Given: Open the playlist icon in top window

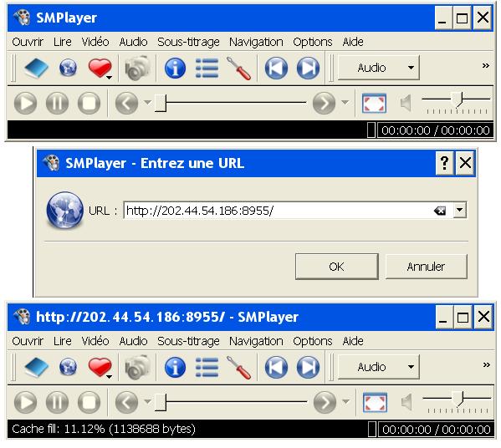Looking at the screenshot, I should (207, 68).
